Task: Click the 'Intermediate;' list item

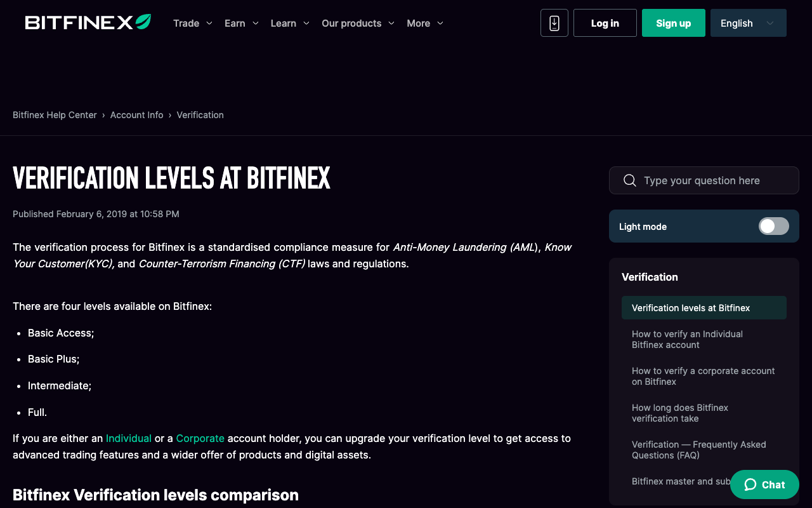Action: click(x=60, y=385)
